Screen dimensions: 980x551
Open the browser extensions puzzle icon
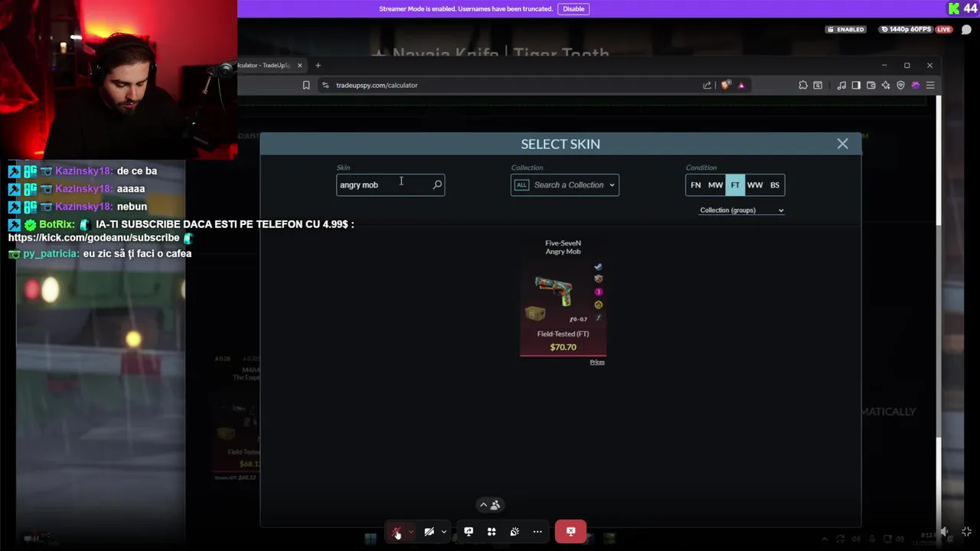tap(803, 85)
